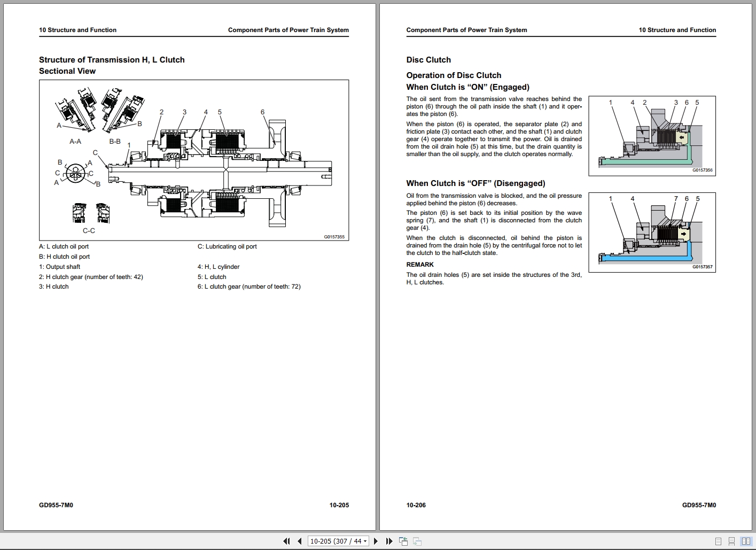
Task: Enable continuous scrolling page view
Action: point(731,541)
